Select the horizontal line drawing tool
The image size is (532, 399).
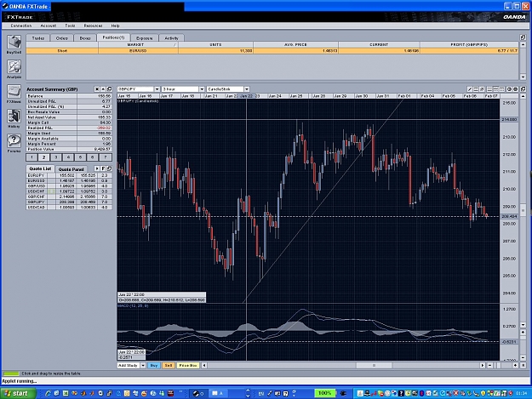pyautogui.click(x=476, y=89)
